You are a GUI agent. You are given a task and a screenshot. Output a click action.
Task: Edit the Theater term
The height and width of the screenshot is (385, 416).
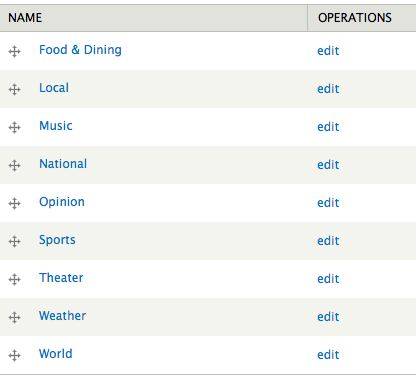click(x=328, y=279)
